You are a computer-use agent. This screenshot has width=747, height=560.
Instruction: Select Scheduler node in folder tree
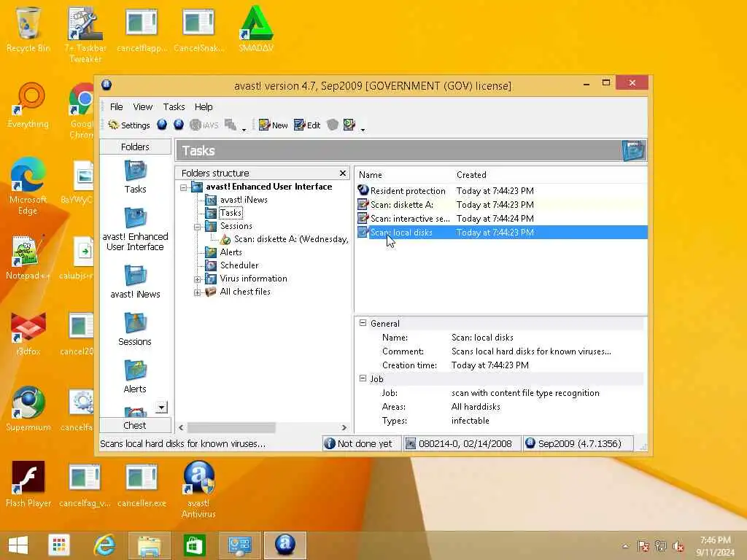[239, 265]
